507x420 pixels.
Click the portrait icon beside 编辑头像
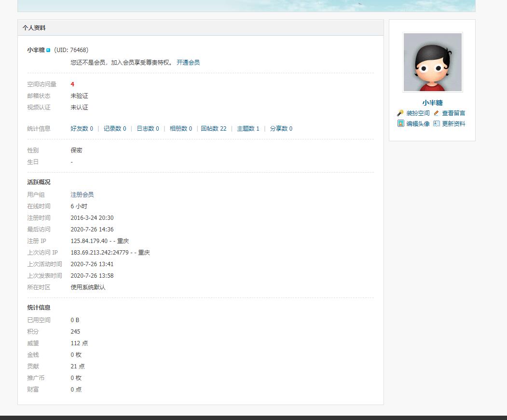click(x=400, y=123)
